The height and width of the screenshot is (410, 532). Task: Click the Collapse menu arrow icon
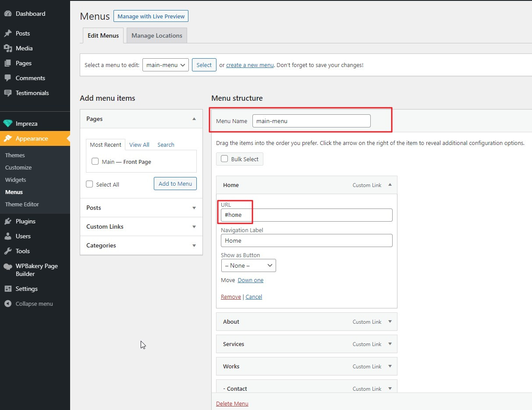coord(8,304)
